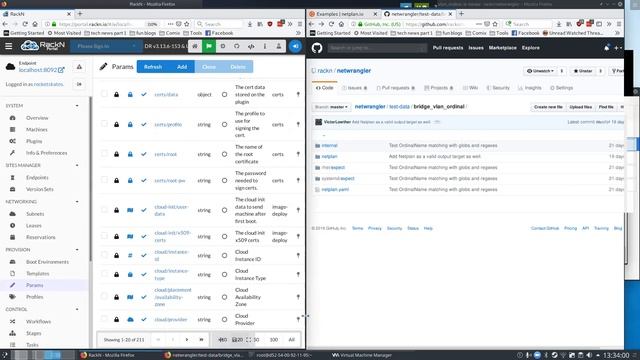The width and height of the screenshot is (640, 360).
Task: Open the RackN hamburger menu
Action: [x=9, y=46]
